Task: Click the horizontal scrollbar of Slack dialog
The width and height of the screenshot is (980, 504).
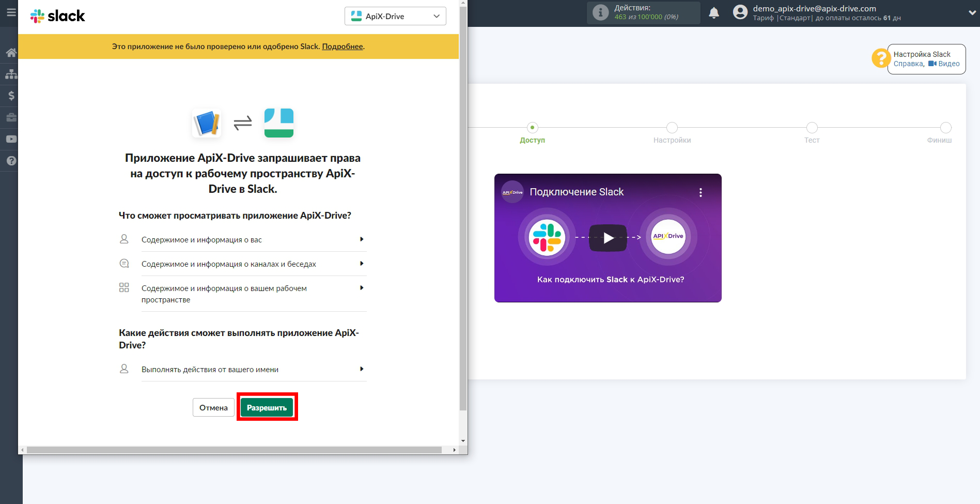Action: [x=234, y=450]
